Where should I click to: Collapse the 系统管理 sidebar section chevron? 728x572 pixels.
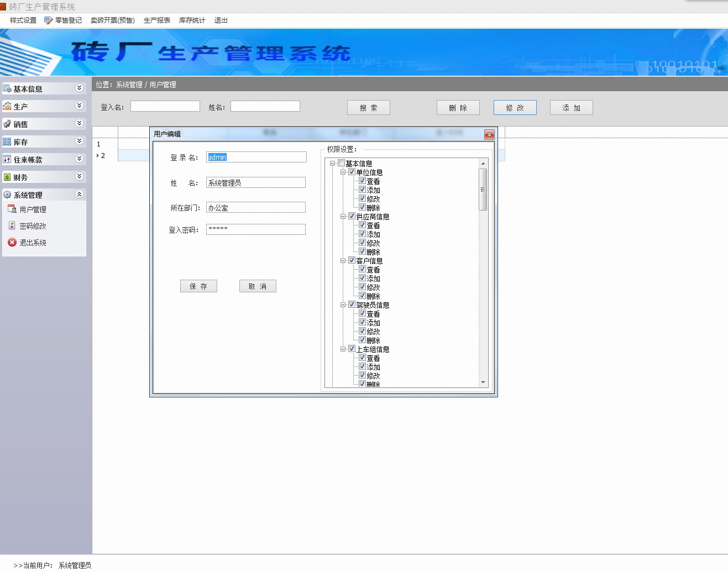[x=79, y=194]
